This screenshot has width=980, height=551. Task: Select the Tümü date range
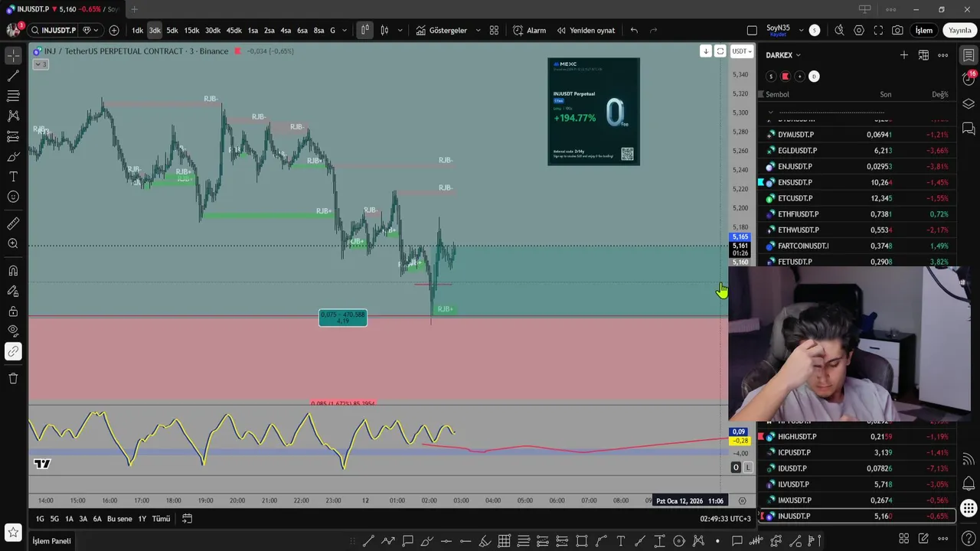[x=161, y=519]
